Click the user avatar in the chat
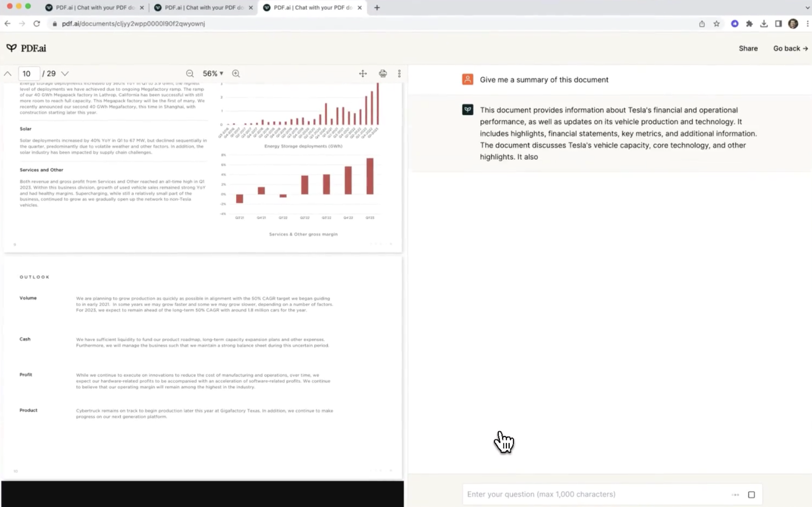This screenshot has width=812, height=507. pyautogui.click(x=468, y=79)
